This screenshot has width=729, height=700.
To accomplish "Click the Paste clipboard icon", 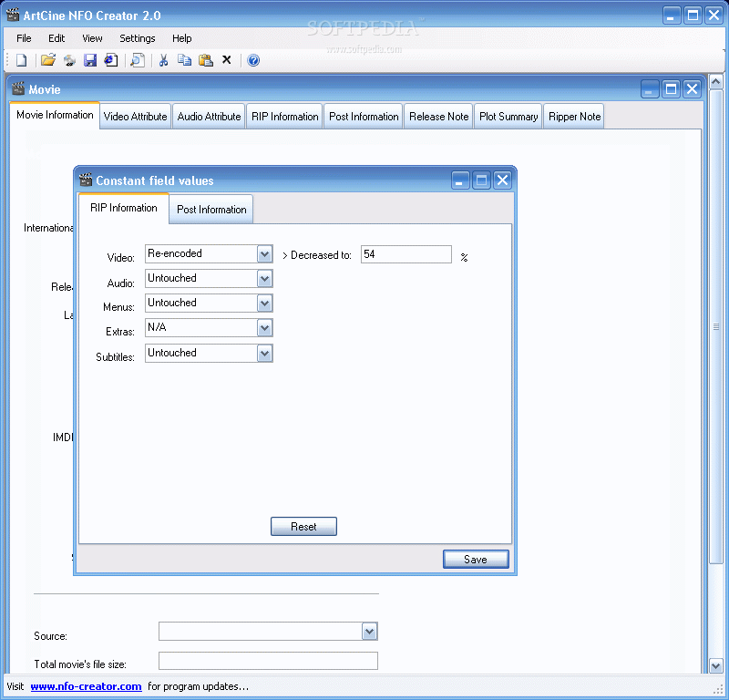I will click(206, 60).
